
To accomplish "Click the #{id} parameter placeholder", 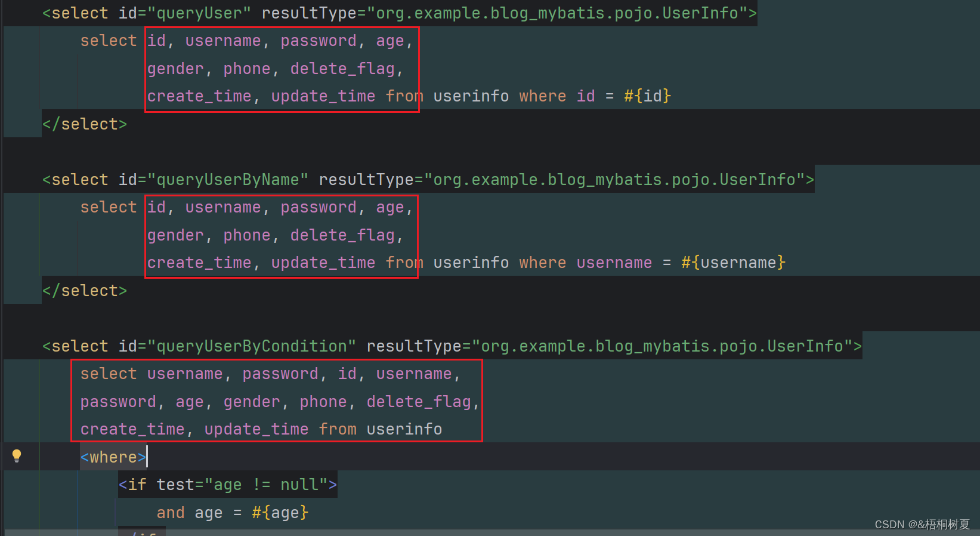I will (x=648, y=96).
